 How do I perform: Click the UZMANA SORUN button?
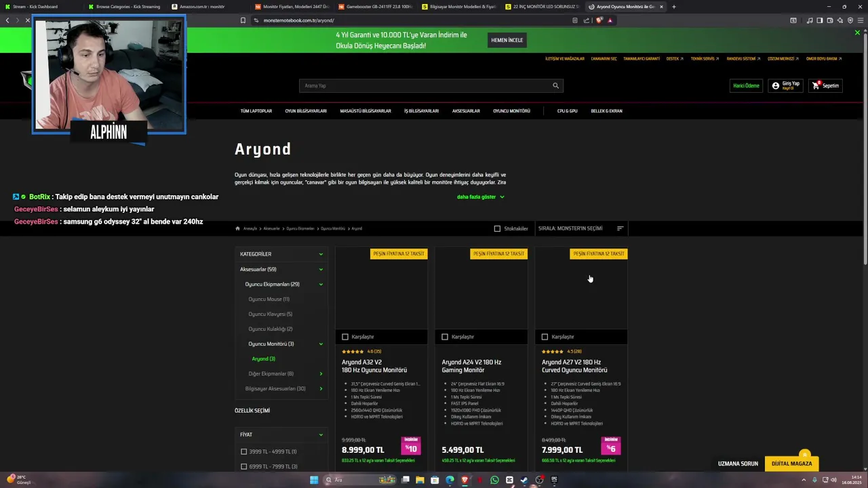pos(738,464)
